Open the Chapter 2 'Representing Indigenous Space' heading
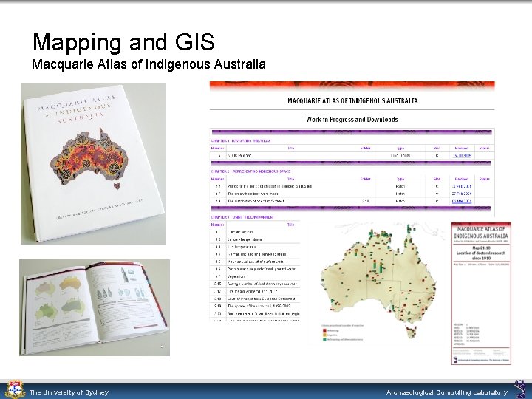 [x=250, y=171]
